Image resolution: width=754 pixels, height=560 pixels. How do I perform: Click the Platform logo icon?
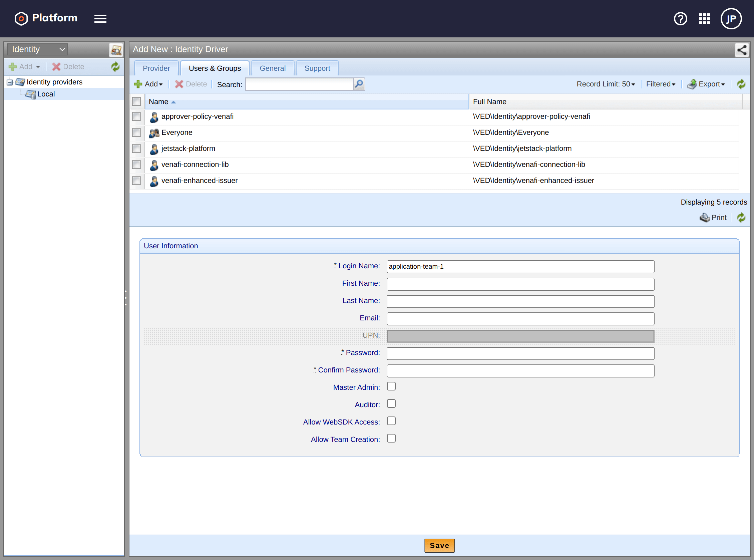pyautogui.click(x=21, y=18)
